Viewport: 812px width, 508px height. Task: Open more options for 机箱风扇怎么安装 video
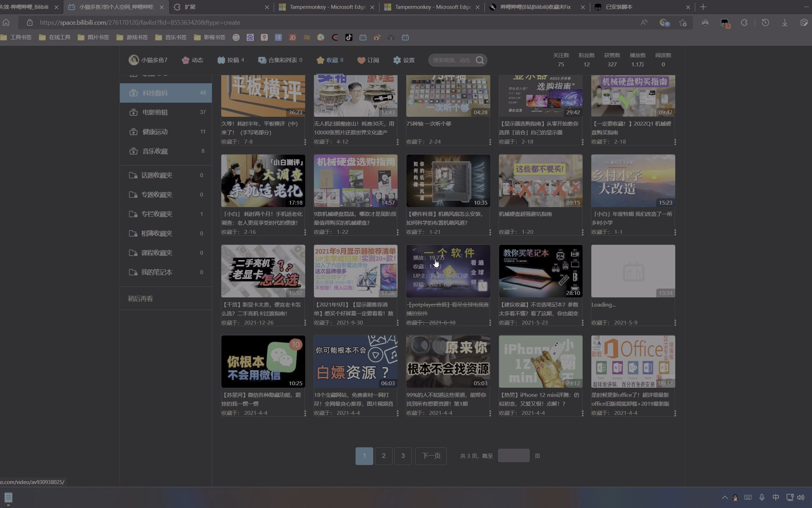tap(490, 232)
